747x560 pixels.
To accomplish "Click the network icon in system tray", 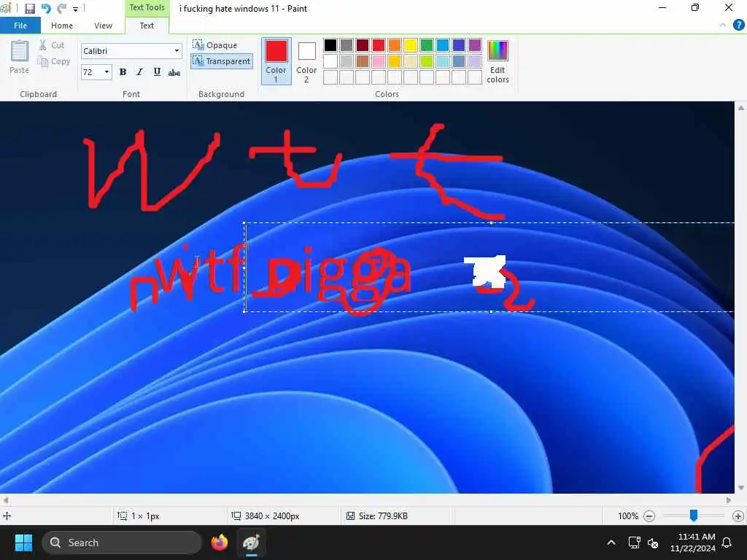I will click(x=634, y=542).
